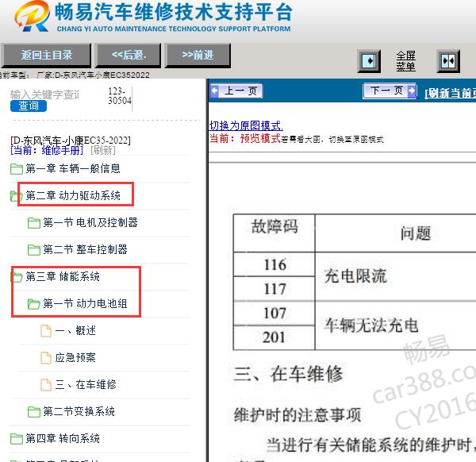Click the [刷新] link in sidebar
This screenshot has width=476, height=462.
(103, 150)
